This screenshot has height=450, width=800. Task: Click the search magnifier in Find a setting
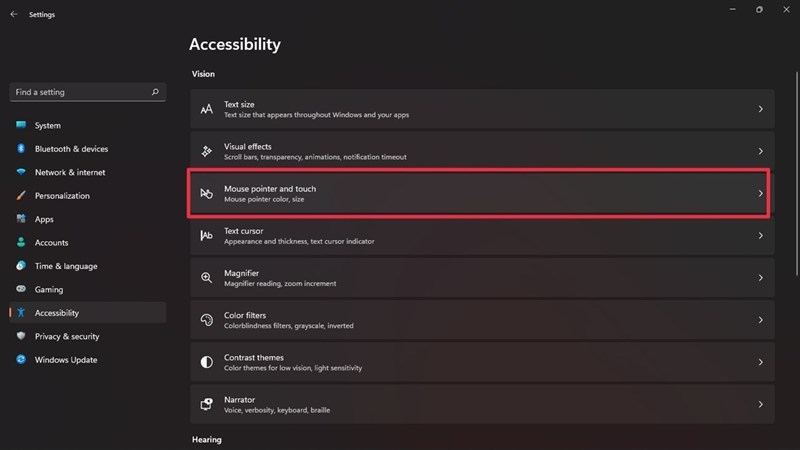[x=155, y=92]
